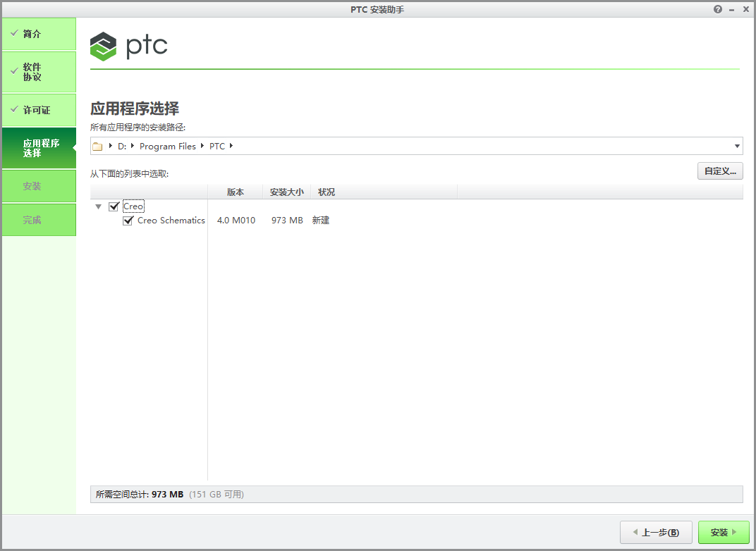Select Creo Schematics row label
Screen dimensions: 756x551
click(x=171, y=220)
